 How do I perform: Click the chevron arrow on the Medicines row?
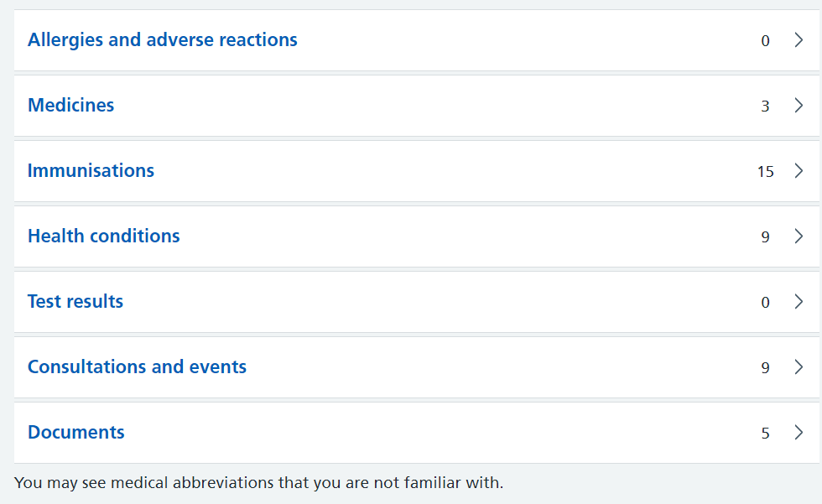tap(799, 106)
